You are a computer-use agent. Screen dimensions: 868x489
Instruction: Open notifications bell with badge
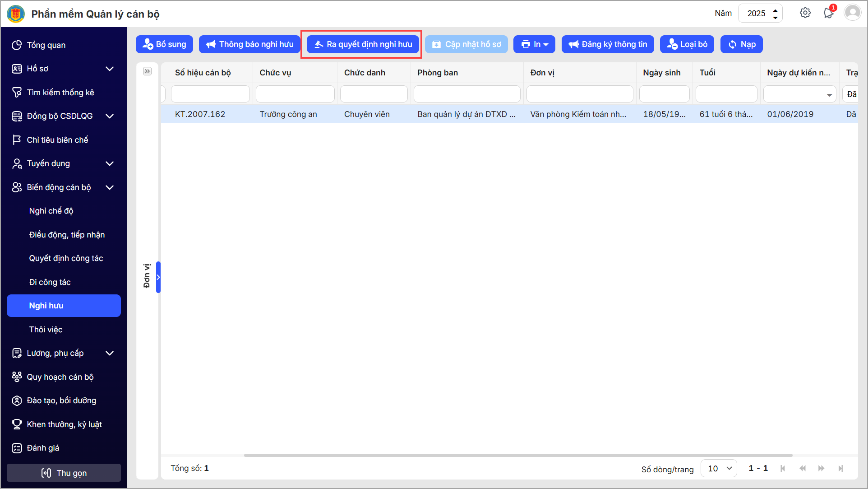(x=828, y=13)
